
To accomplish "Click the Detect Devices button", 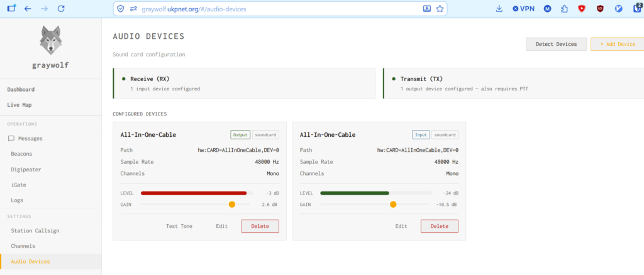I will pyautogui.click(x=556, y=44).
